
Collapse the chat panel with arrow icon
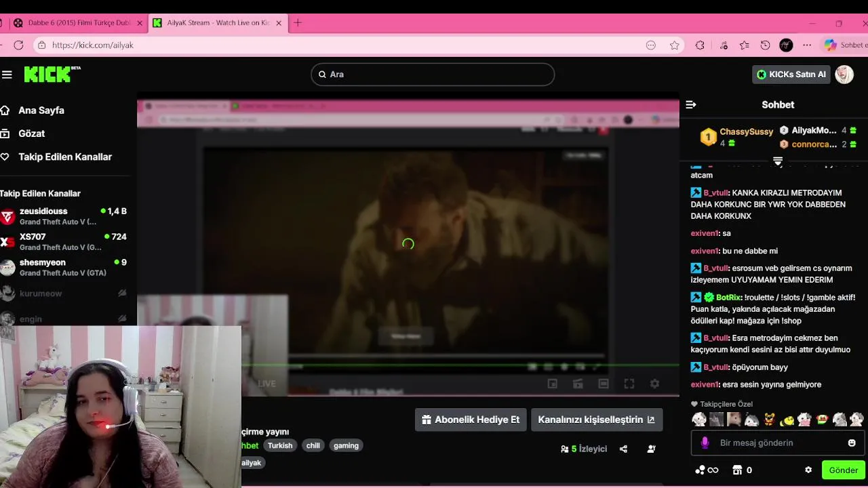tap(691, 104)
